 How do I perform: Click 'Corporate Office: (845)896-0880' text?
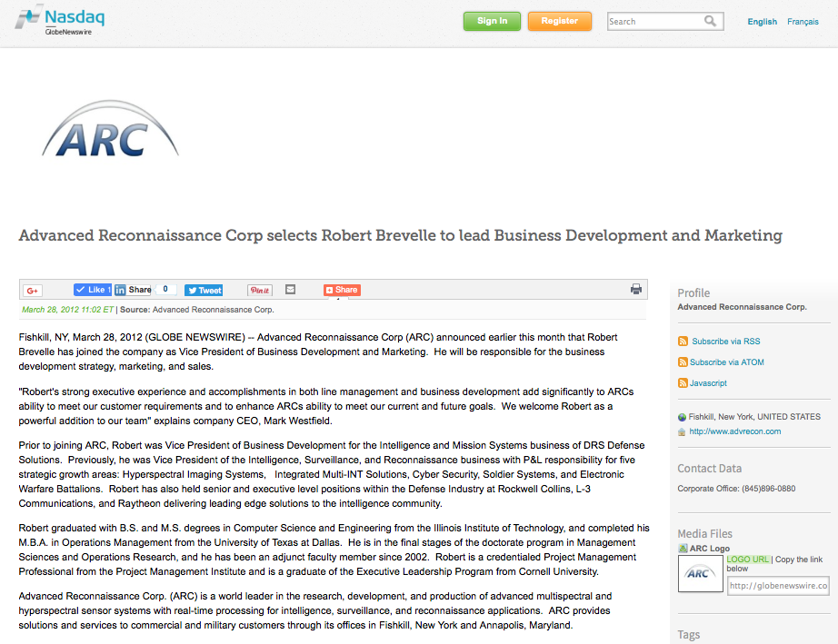736,489
